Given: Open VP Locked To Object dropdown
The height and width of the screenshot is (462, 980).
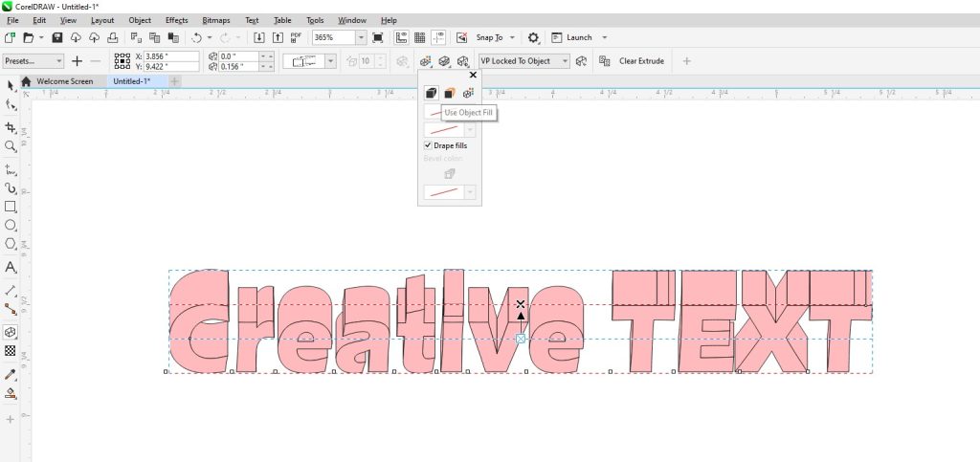Looking at the screenshot, I should point(565,61).
